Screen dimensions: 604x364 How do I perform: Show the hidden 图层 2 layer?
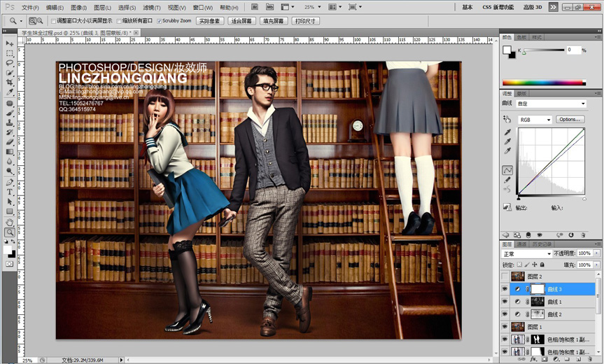tap(505, 276)
